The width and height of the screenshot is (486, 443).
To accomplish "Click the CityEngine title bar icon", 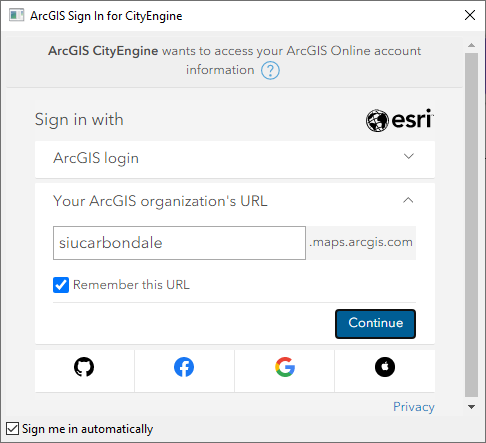I will 16,15.
